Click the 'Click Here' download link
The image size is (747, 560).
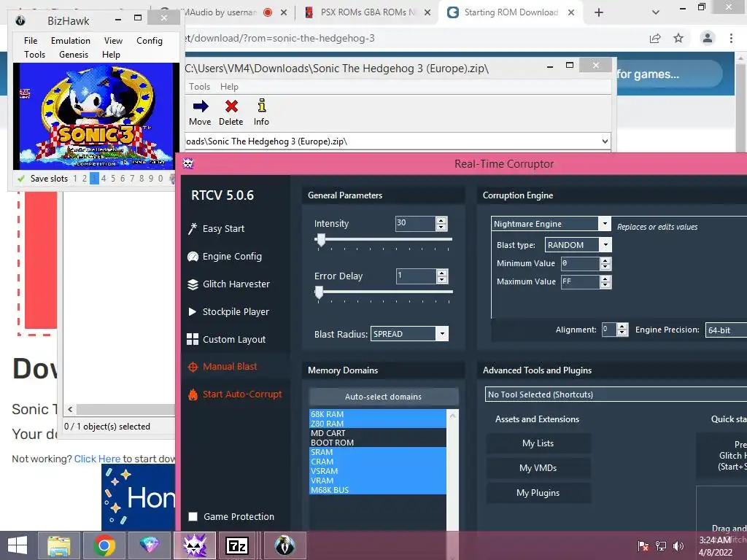[x=97, y=459]
